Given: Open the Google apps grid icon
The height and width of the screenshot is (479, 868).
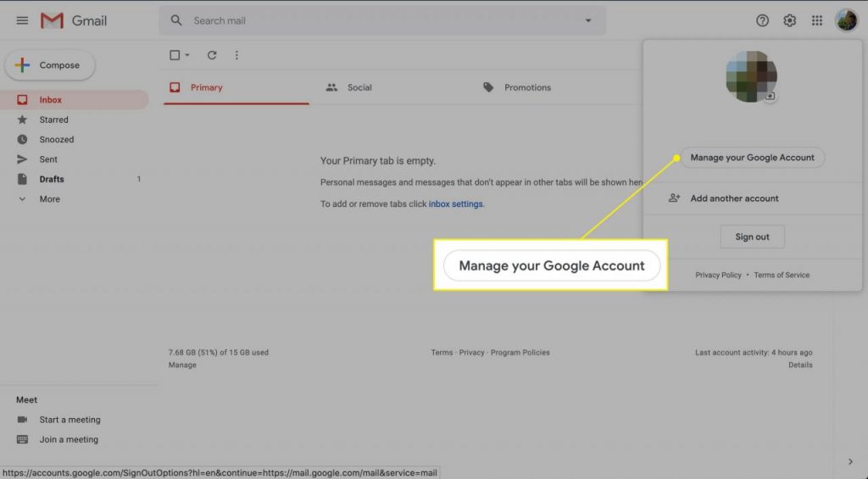Looking at the screenshot, I should pos(817,20).
